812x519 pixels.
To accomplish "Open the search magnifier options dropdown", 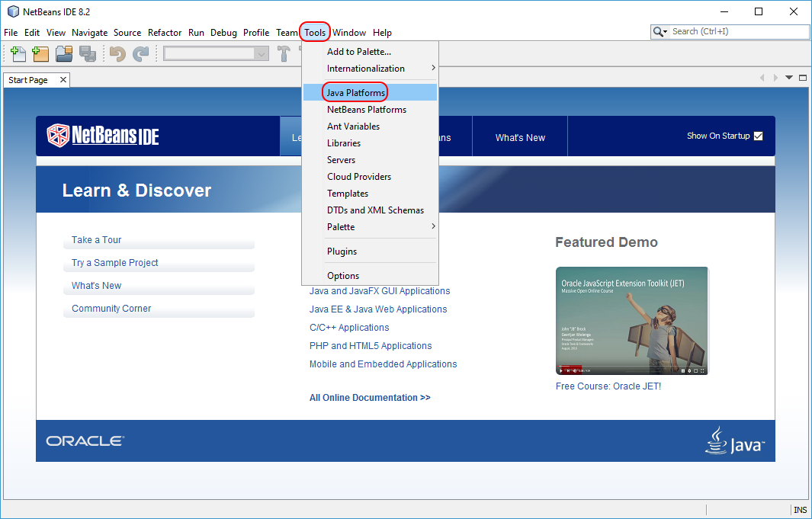I will click(661, 32).
